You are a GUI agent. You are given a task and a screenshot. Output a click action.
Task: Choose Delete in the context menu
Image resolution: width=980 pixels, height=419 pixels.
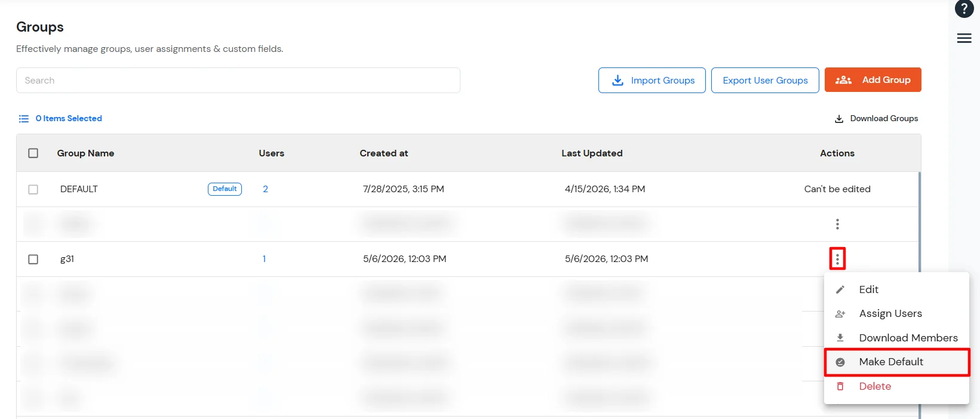coord(896,386)
